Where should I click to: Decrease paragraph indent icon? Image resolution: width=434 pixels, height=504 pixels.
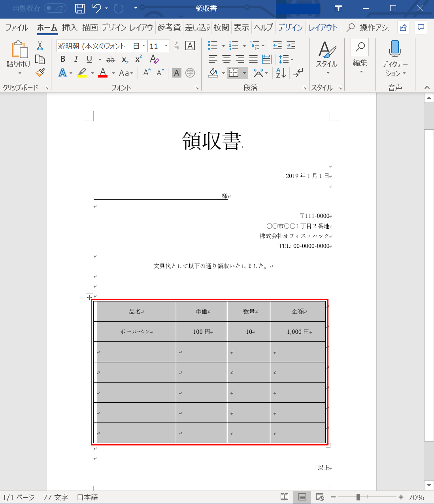click(277, 45)
